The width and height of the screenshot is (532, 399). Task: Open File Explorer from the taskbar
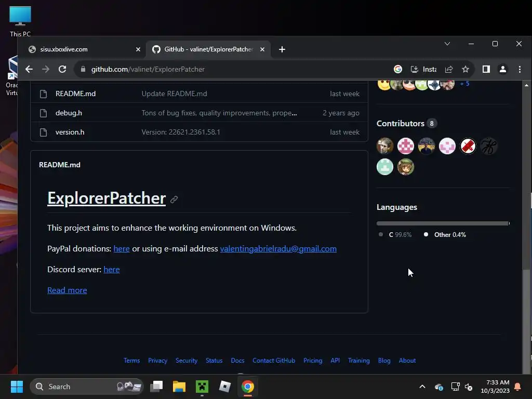[x=179, y=387]
